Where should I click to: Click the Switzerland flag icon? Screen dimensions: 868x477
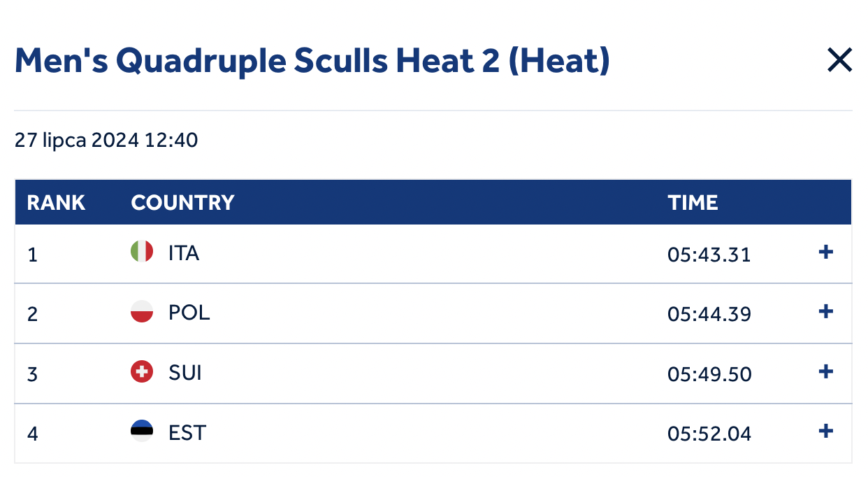pyautogui.click(x=142, y=371)
